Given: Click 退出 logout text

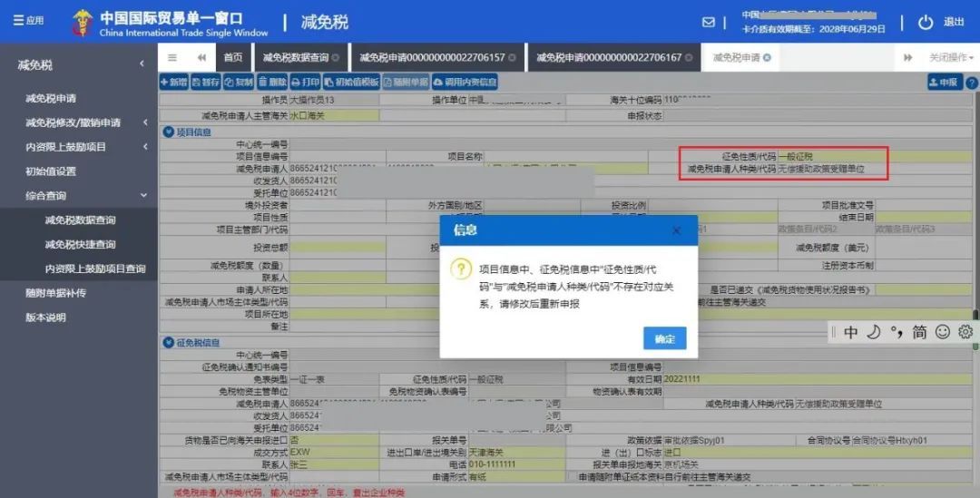Looking at the screenshot, I should [954, 22].
